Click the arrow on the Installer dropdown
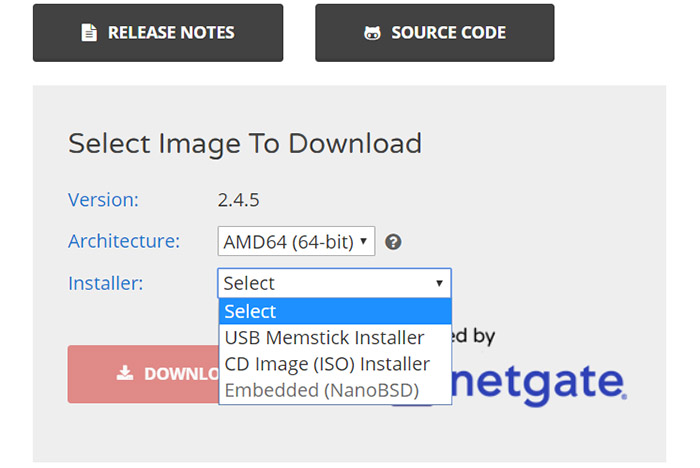Image resolution: width=700 pixels, height=468 pixels. [x=439, y=283]
